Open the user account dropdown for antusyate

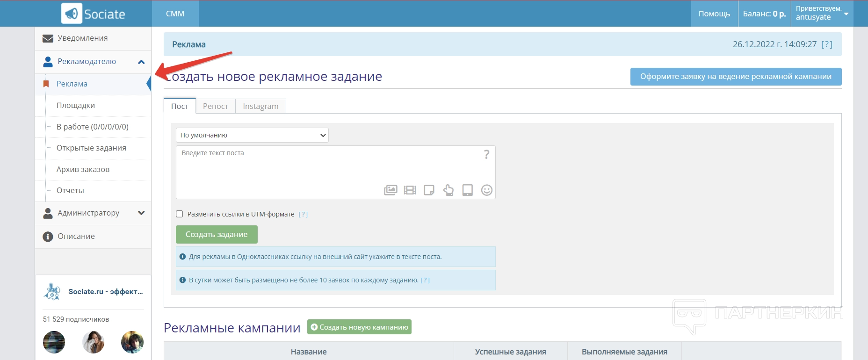tap(846, 14)
